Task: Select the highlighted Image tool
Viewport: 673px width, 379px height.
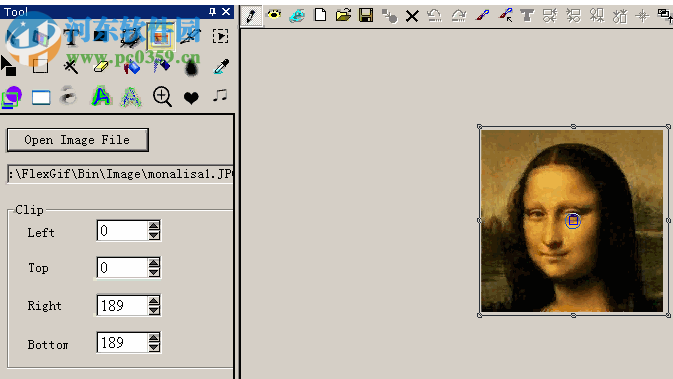Action: click(x=161, y=37)
